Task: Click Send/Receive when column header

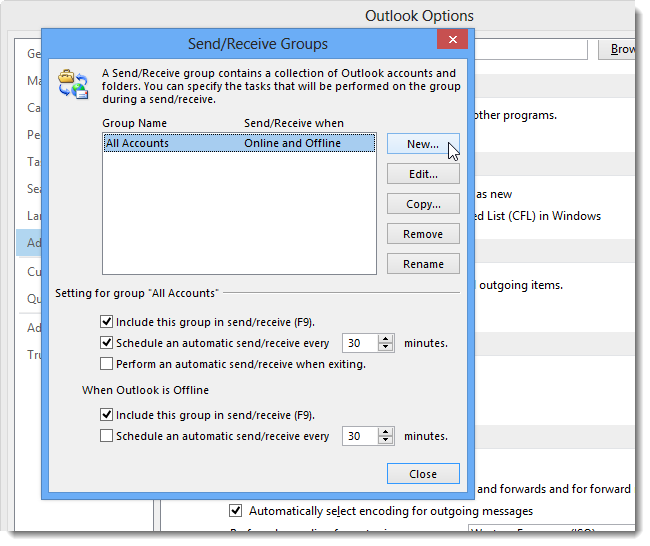Action: 294,123
